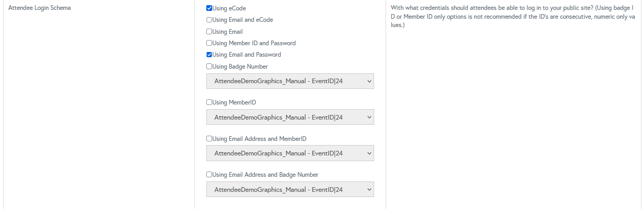Uncheck the Using eCode checkbox
This screenshot has height=209, width=644.
[209, 9]
